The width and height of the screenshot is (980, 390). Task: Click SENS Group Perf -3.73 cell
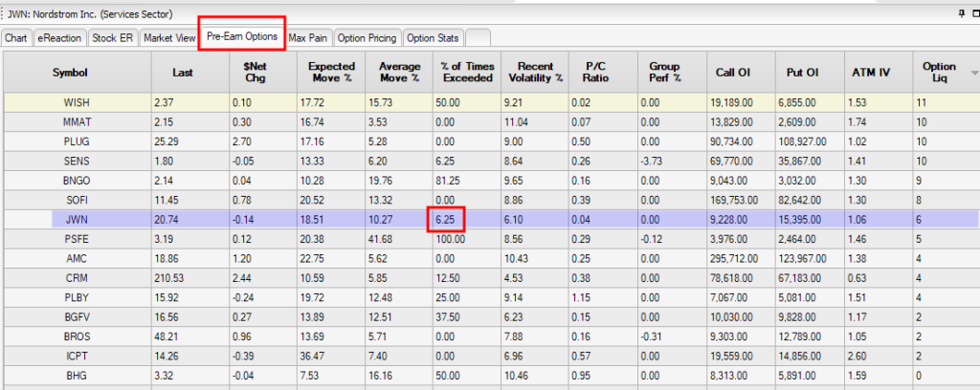point(672,161)
